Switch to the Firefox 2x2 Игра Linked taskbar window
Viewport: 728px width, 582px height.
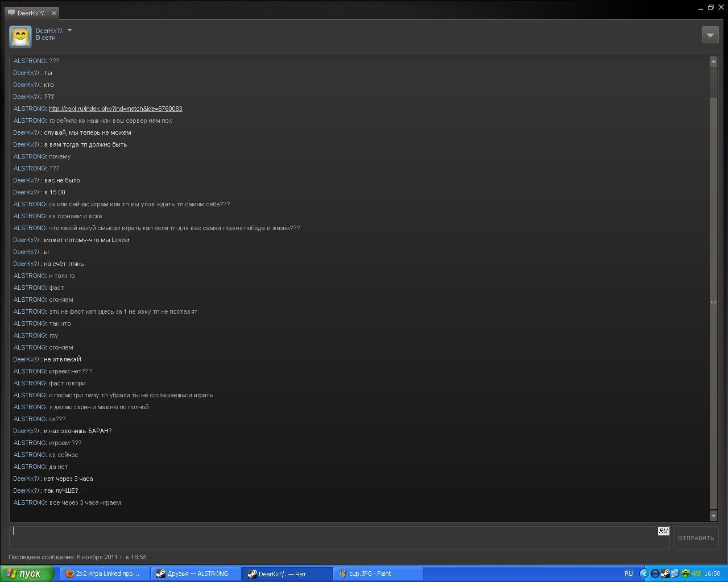pos(105,573)
